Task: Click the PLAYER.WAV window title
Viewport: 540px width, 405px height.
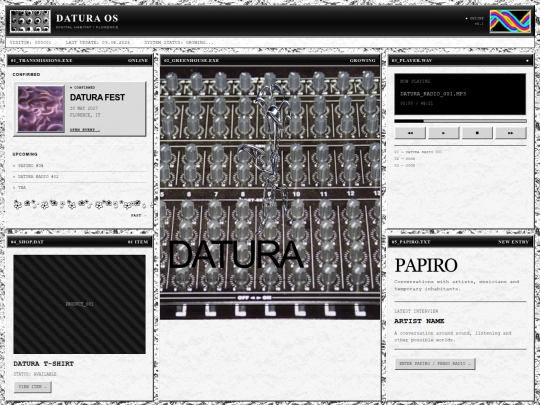Action: pos(412,61)
